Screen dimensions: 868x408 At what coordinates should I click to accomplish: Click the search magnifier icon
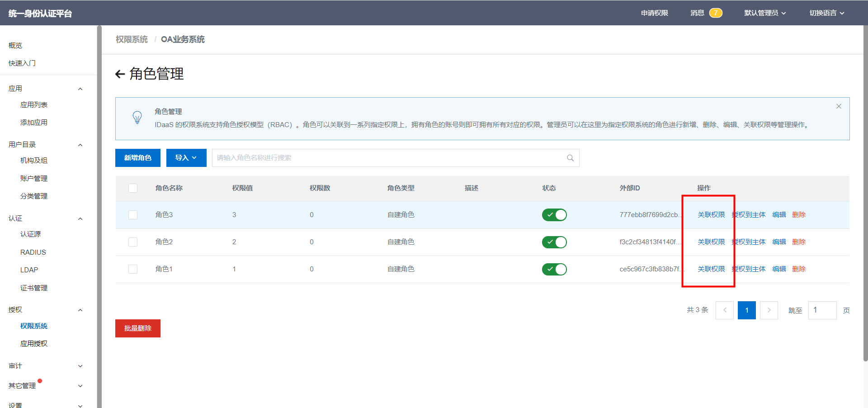[x=570, y=158]
